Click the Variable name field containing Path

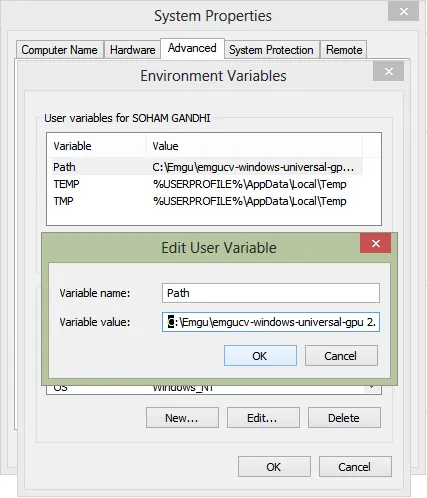click(271, 293)
